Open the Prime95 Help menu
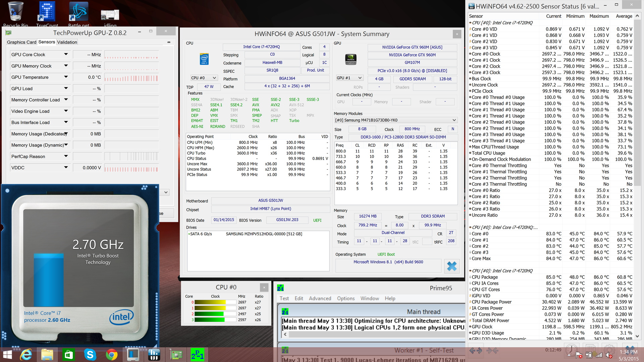Screen dimensions: 644x362 tap(390, 298)
